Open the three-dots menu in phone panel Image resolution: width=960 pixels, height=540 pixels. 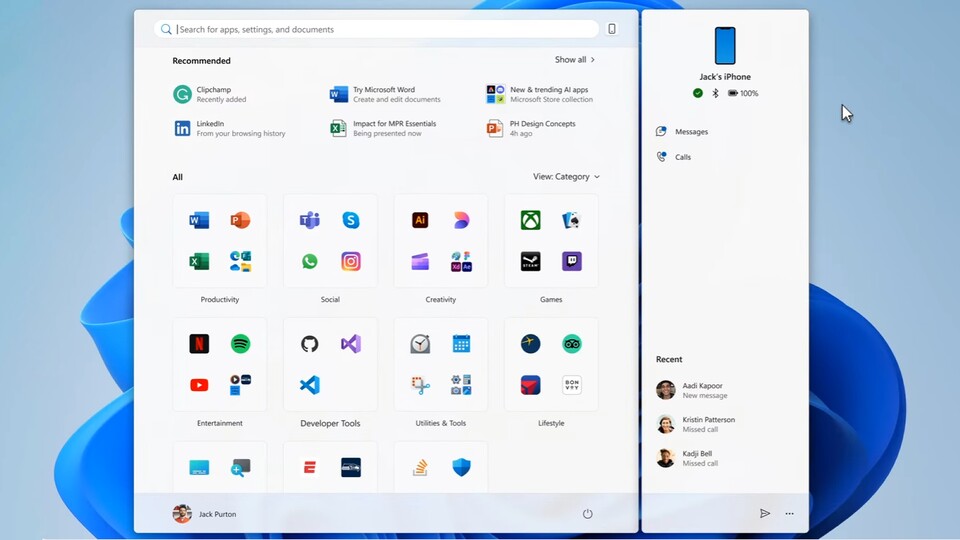(x=789, y=514)
